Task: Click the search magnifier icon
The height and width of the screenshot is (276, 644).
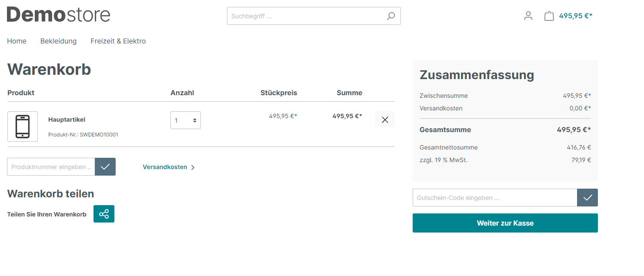Action: tap(391, 16)
